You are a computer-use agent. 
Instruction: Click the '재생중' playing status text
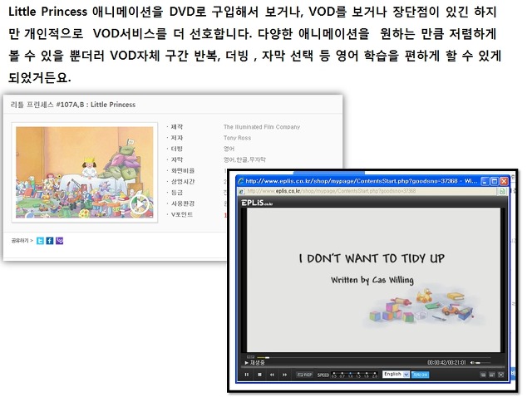pyautogui.click(x=257, y=363)
